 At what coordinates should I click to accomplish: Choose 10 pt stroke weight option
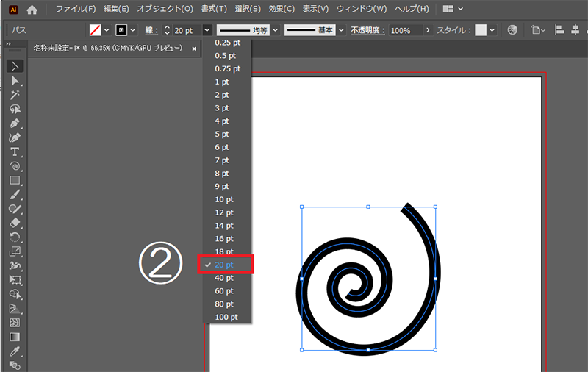[224, 199]
